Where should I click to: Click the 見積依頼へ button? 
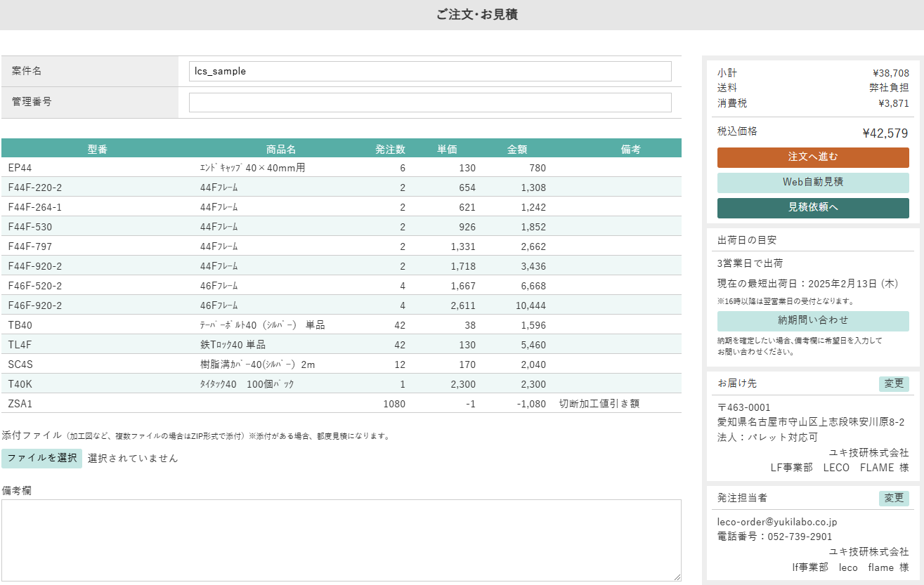813,208
